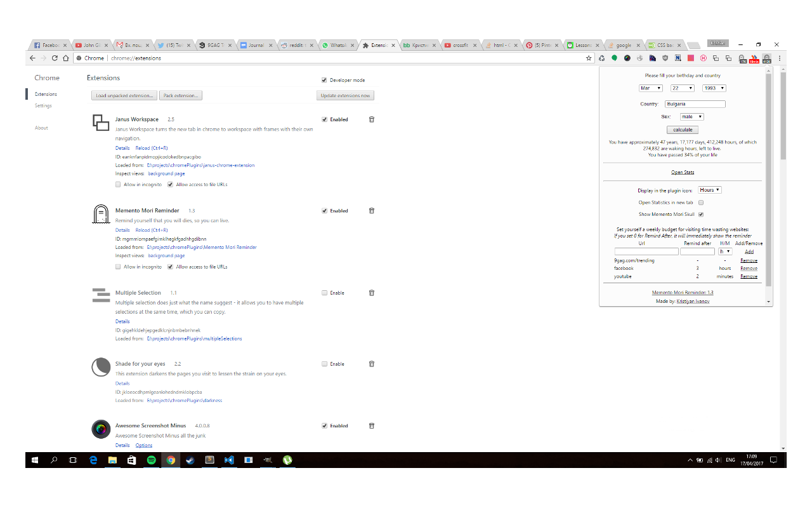
Task: Open the Sex dropdown set to male
Action: [691, 117]
